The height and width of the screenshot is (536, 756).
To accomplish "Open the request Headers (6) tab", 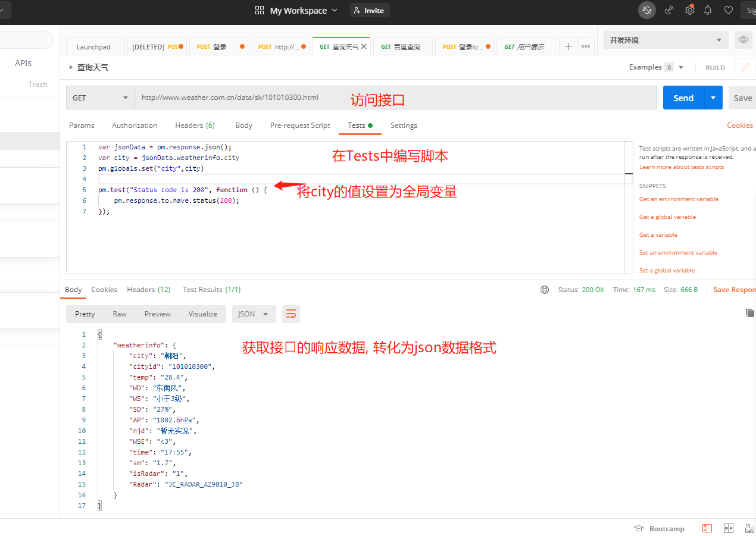I will [195, 126].
